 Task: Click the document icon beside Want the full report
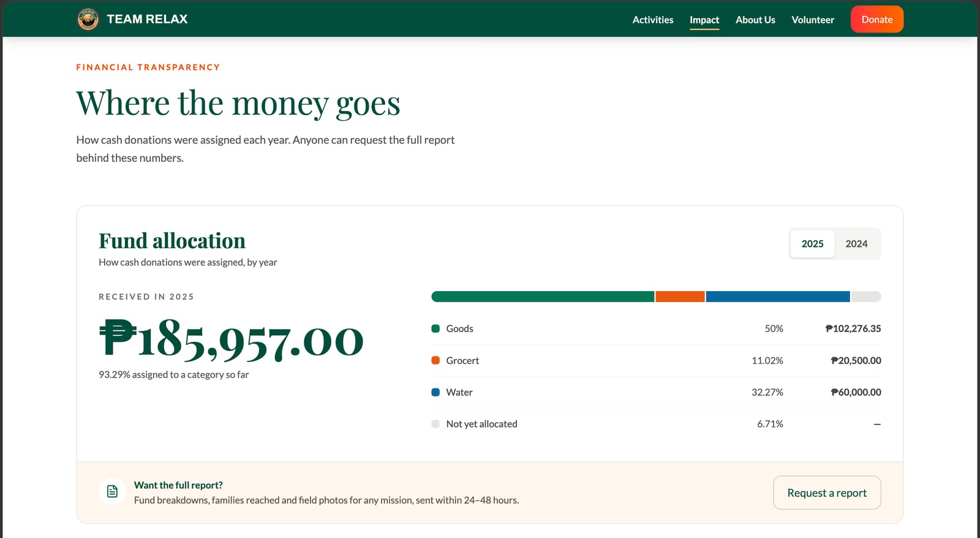[x=112, y=491]
